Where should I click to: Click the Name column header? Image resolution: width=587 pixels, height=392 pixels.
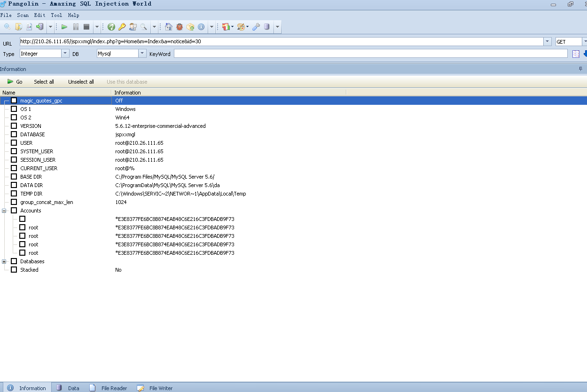(55, 93)
